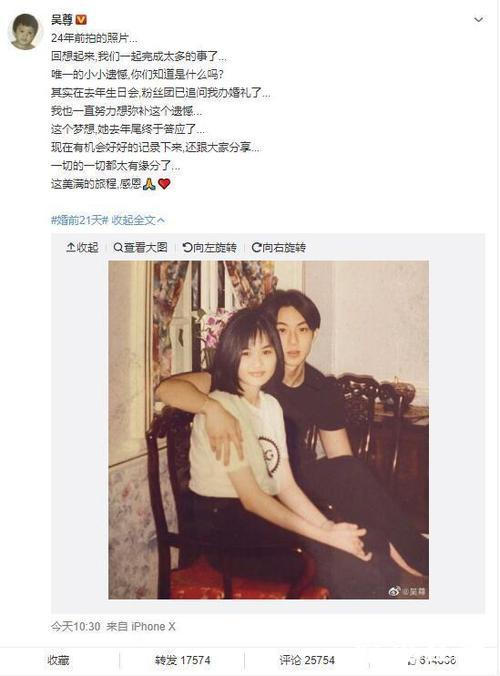Click the magnifier icon beside 查看大图
Image resolution: width=500 pixels, height=676 pixels.
tap(118, 247)
